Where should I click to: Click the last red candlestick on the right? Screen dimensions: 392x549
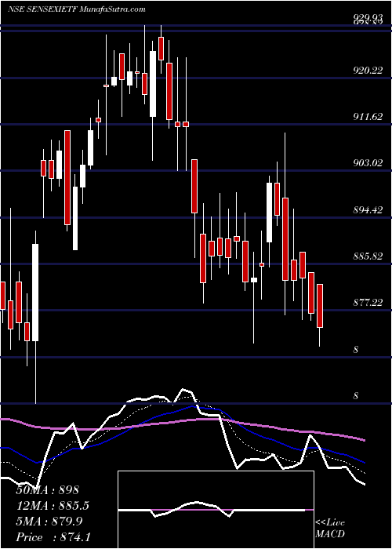[x=320, y=306]
